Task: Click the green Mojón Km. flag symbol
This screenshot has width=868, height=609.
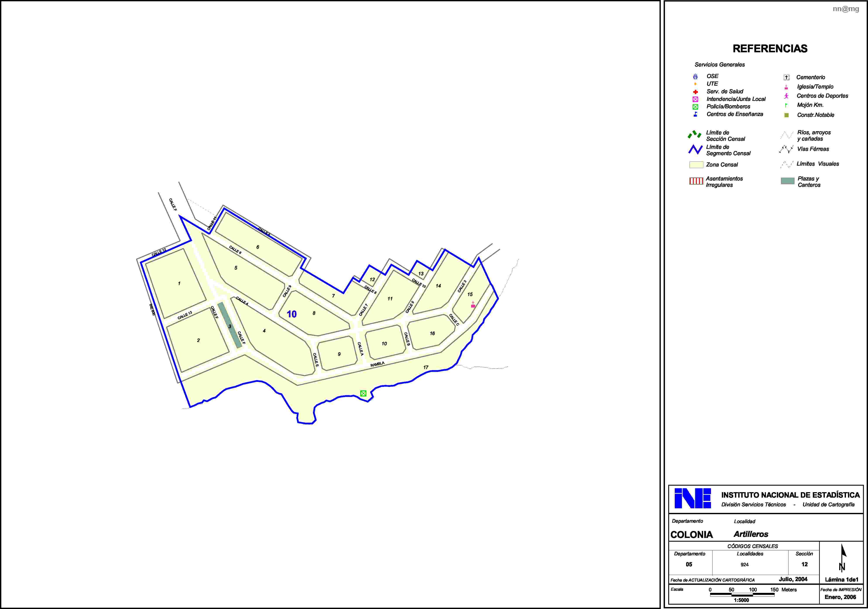Action: coord(786,105)
